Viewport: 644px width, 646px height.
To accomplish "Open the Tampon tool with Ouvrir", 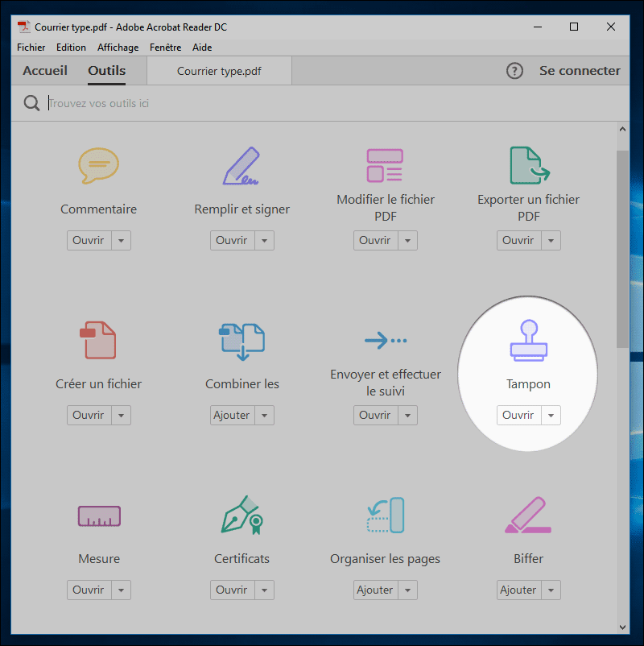I will click(519, 415).
